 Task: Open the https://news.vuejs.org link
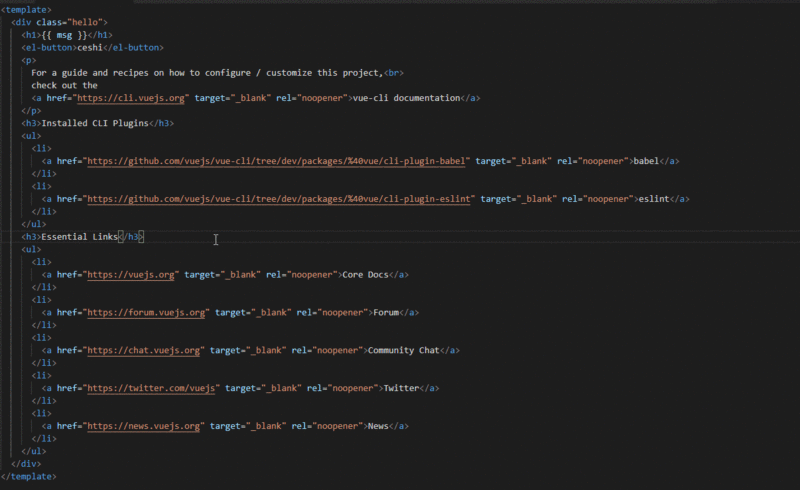pos(143,426)
